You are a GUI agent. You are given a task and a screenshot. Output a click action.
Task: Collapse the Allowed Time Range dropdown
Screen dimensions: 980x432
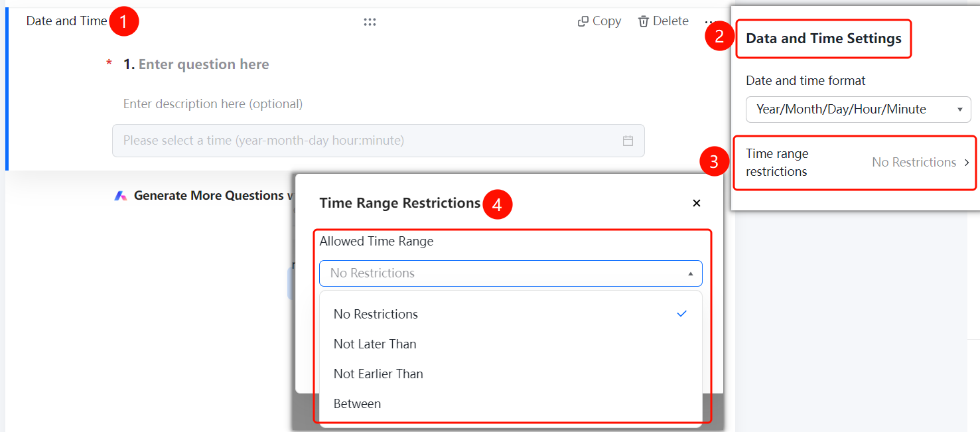[510, 273]
